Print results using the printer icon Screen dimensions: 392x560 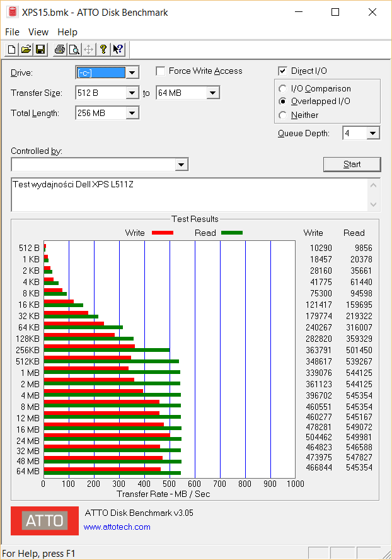tap(60, 49)
